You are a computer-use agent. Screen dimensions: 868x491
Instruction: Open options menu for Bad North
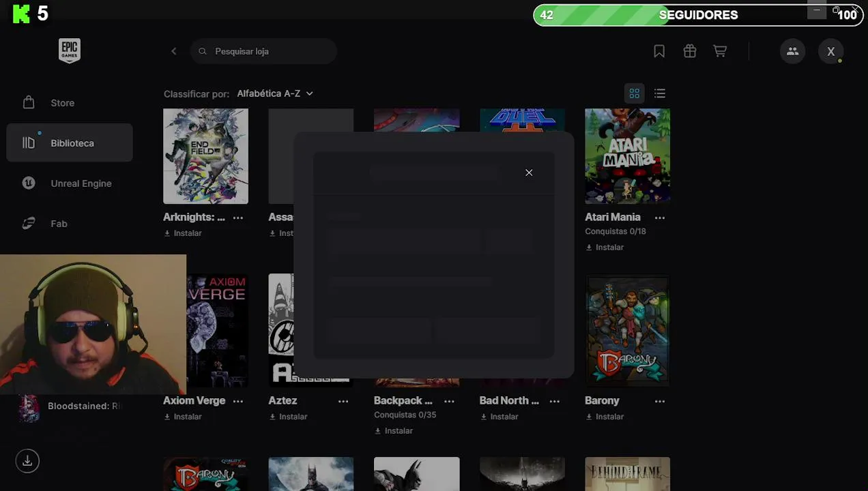(554, 401)
